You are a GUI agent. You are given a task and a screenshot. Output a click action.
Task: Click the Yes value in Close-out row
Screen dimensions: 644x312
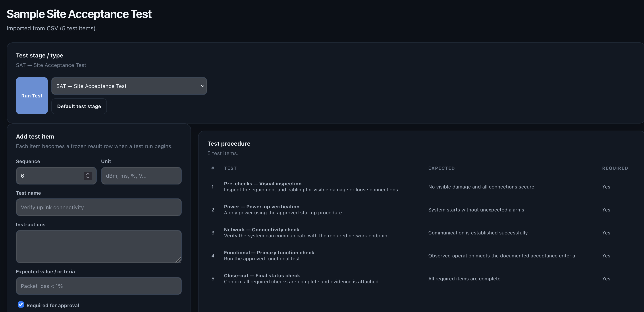(x=606, y=279)
